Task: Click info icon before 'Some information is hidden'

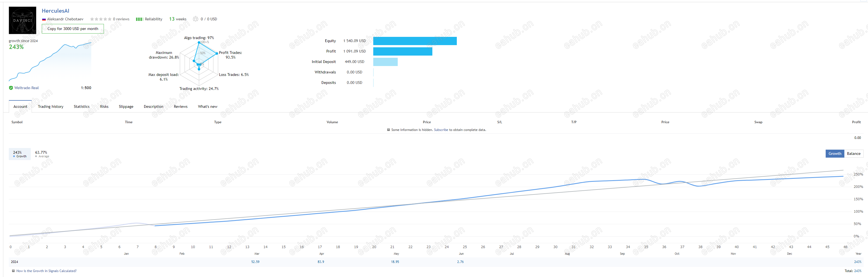Action: point(388,130)
